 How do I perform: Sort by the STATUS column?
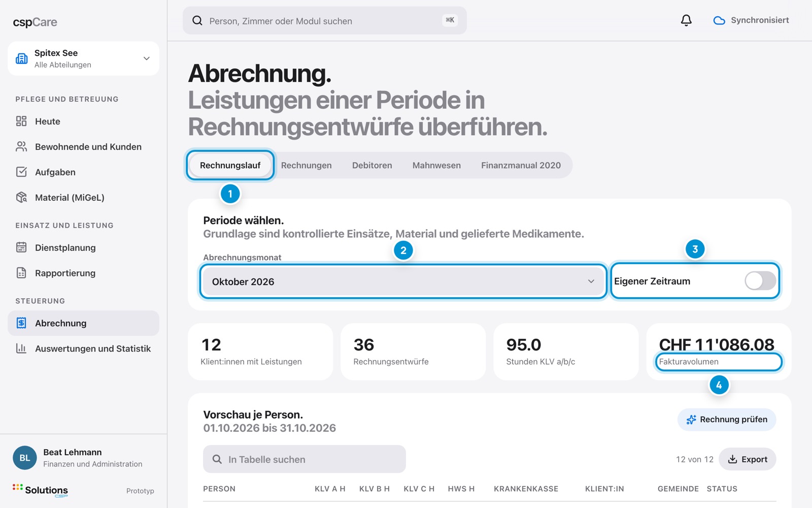coord(722,489)
